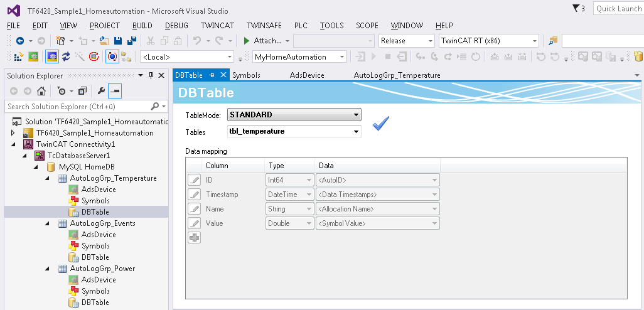644x310 pixels.
Task: Open the <Local> target system dropdown
Action: coord(187,57)
